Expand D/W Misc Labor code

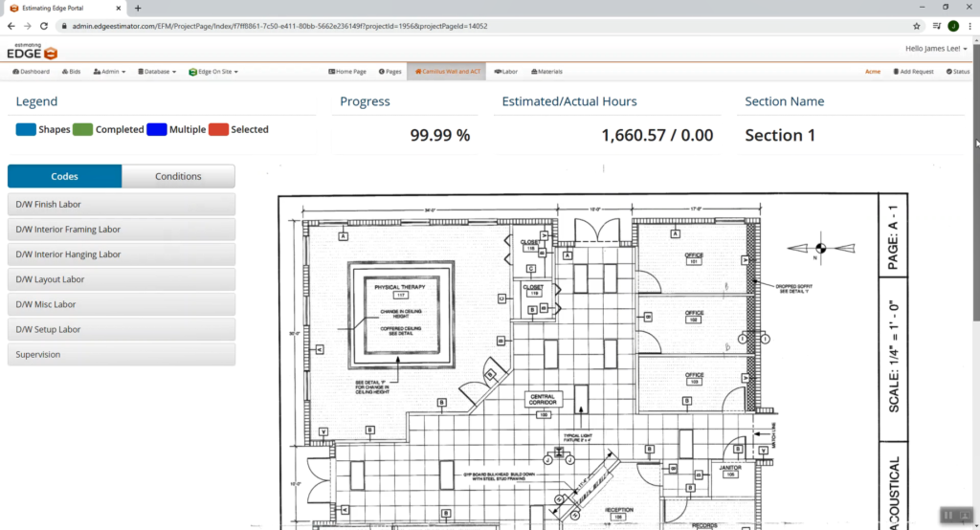[122, 304]
